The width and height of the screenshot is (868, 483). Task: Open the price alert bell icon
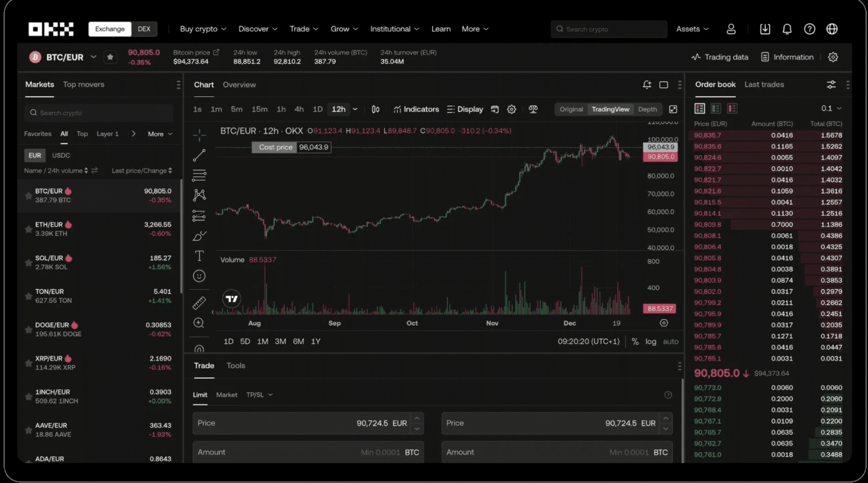647,85
